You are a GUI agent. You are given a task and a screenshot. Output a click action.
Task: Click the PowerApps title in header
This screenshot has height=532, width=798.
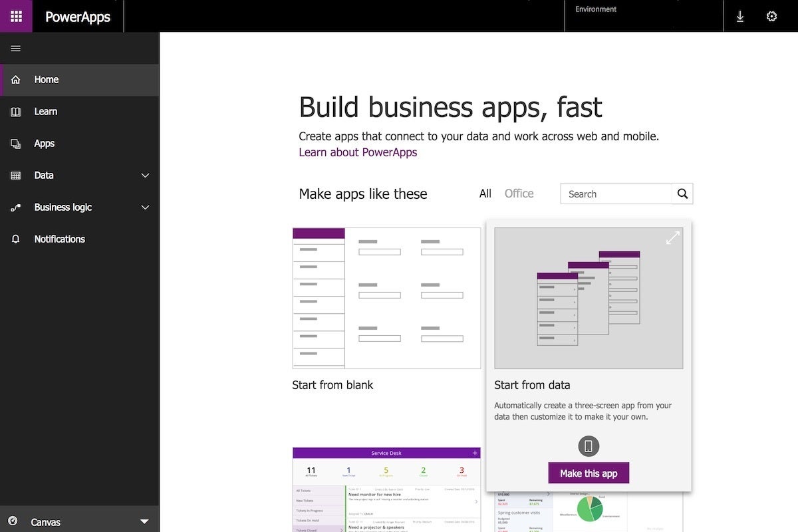coord(78,17)
